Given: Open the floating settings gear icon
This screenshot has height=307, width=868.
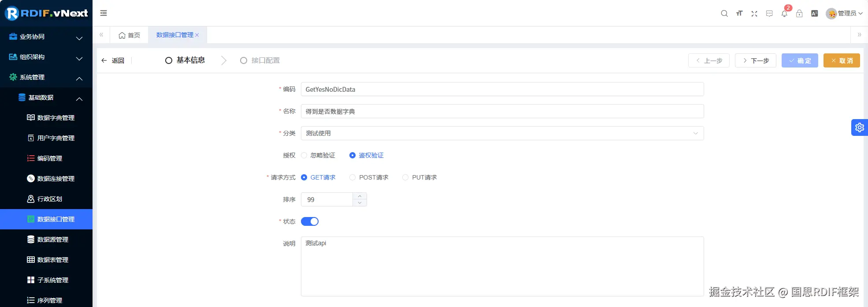Looking at the screenshot, I should click(860, 127).
